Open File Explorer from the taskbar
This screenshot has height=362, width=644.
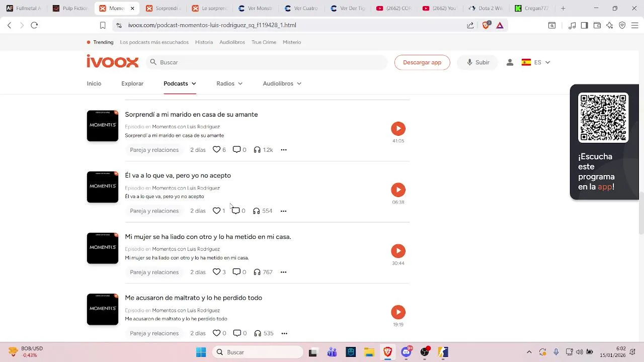click(369, 352)
